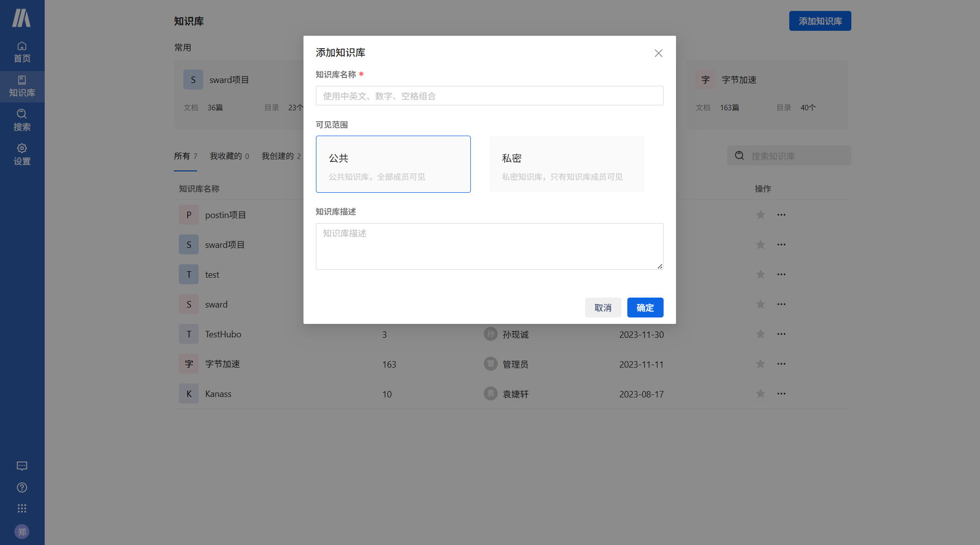Viewport: 980px width, 545px height.
Task: Favorite the Kanass knowledge base
Action: (760, 393)
